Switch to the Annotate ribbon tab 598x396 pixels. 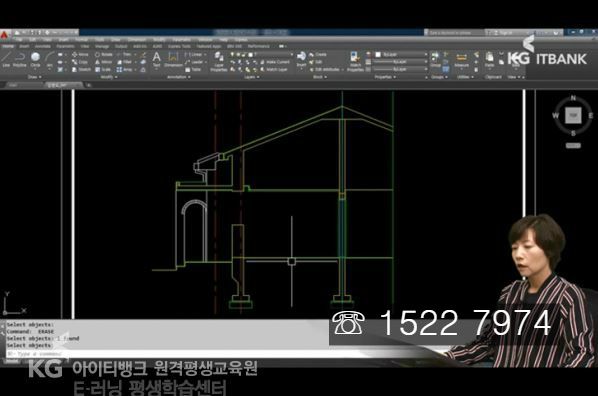click(43, 46)
